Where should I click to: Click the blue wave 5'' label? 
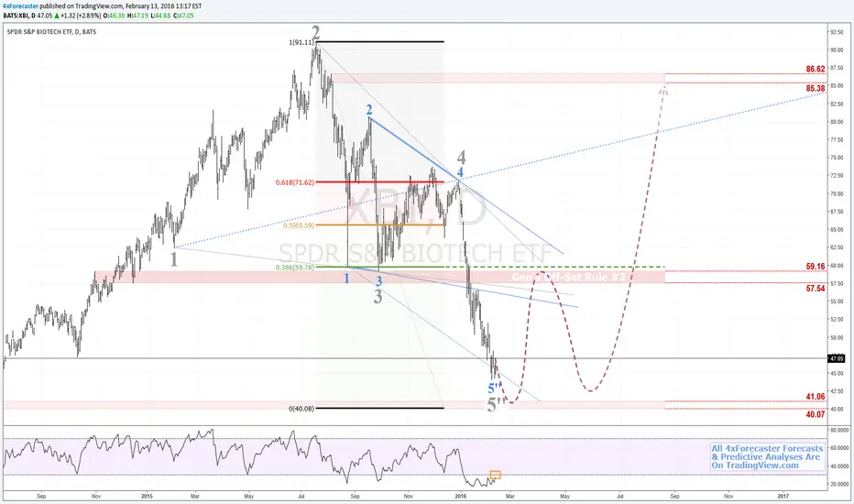pos(494,389)
